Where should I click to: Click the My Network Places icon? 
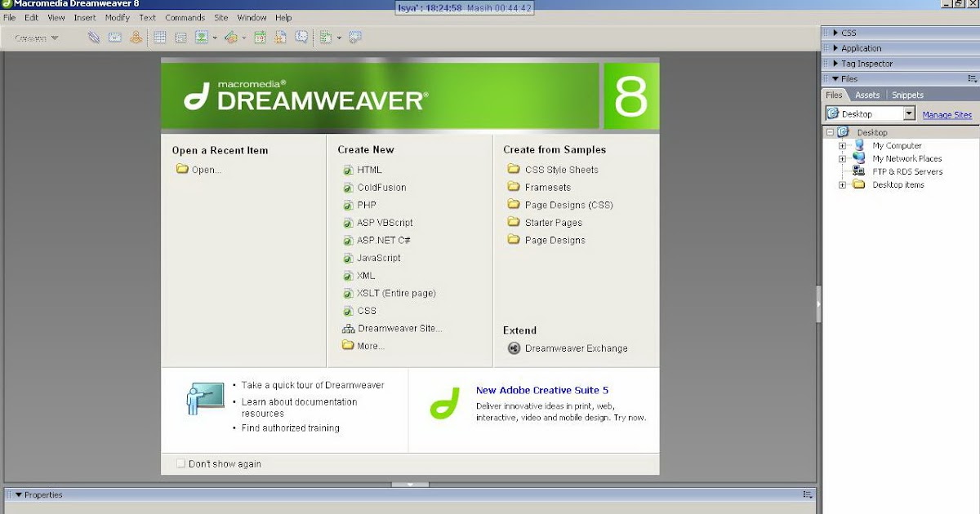coord(859,158)
